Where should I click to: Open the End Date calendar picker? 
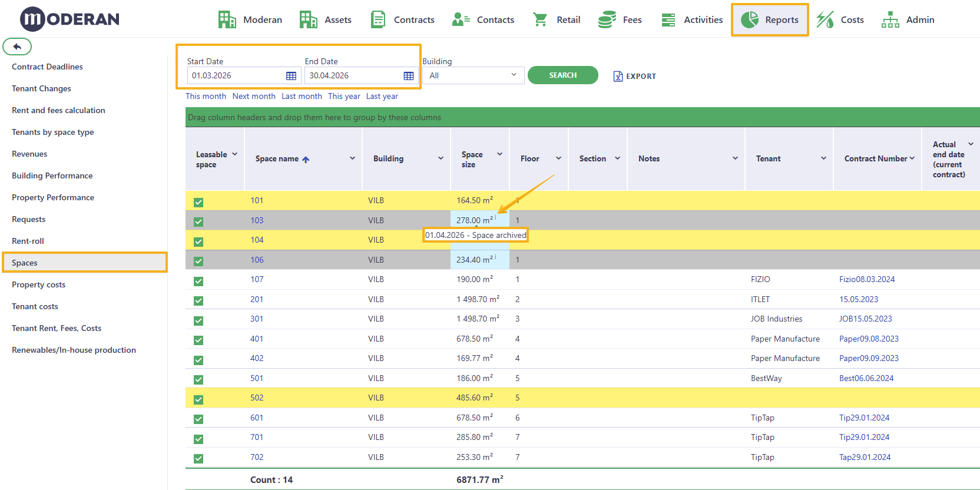point(409,76)
